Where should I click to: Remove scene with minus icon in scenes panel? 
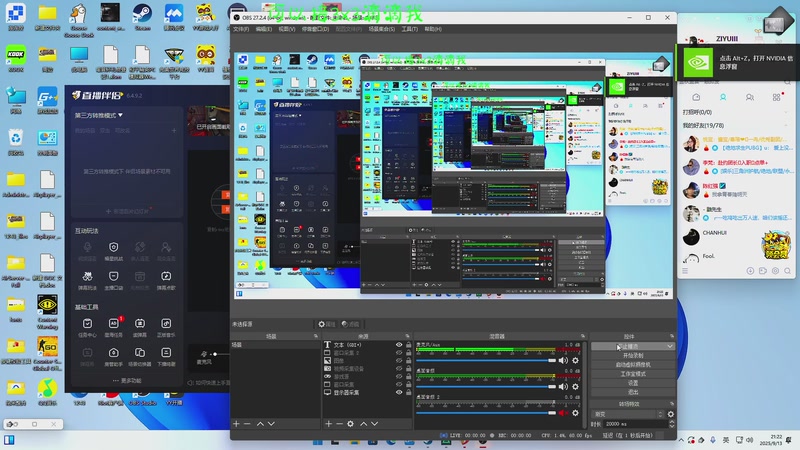tap(247, 424)
